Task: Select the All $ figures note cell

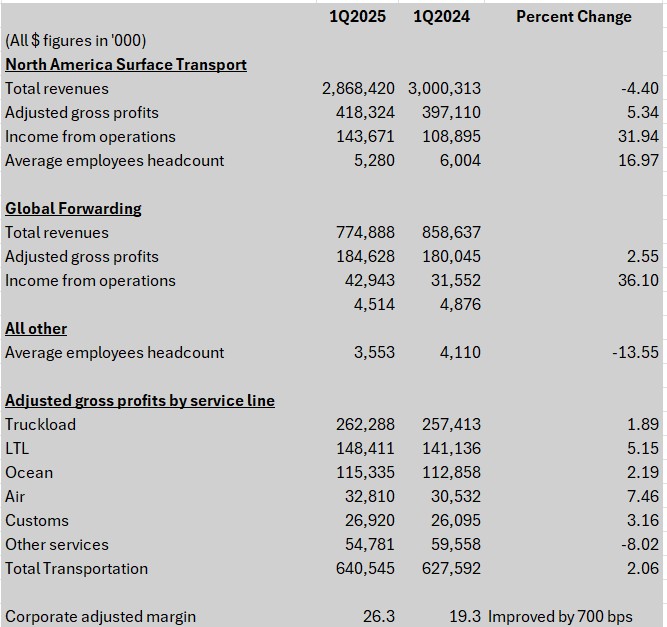Action: pos(76,41)
